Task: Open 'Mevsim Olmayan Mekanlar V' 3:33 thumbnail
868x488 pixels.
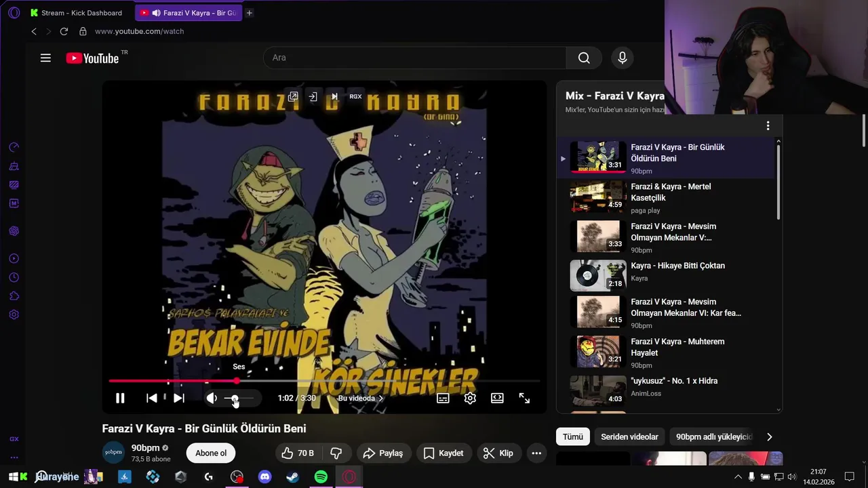Action: pyautogui.click(x=598, y=236)
